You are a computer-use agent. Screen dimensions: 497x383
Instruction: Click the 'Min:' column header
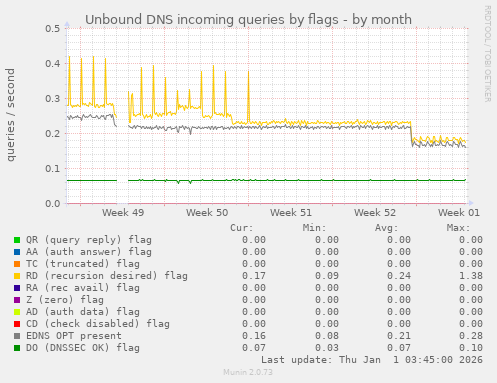pyautogui.click(x=314, y=228)
